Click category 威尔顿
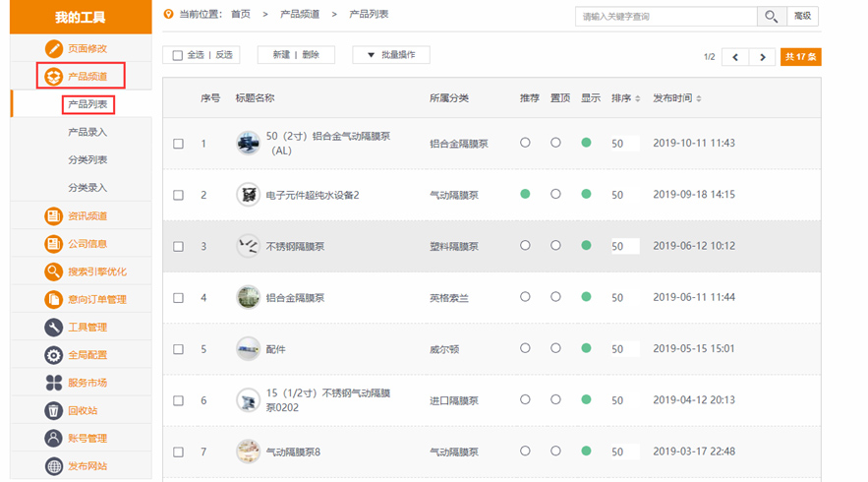The height and width of the screenshot is (482, 868). click(x=444, y=349)
